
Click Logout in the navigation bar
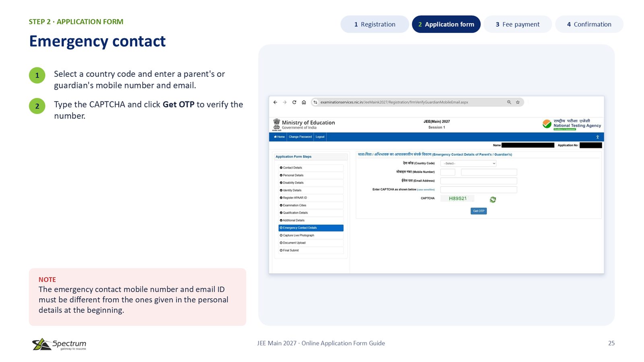[x=320, y=137]
